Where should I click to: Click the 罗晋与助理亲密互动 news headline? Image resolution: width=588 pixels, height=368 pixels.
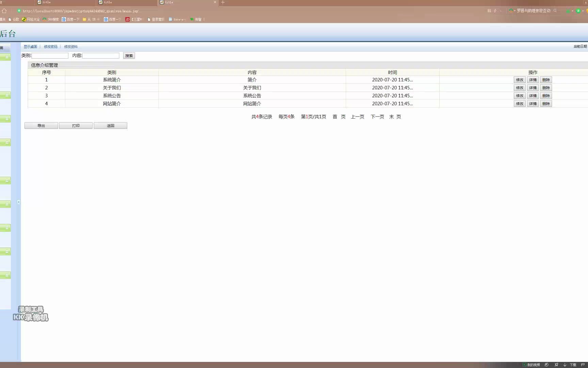(534, 11)
